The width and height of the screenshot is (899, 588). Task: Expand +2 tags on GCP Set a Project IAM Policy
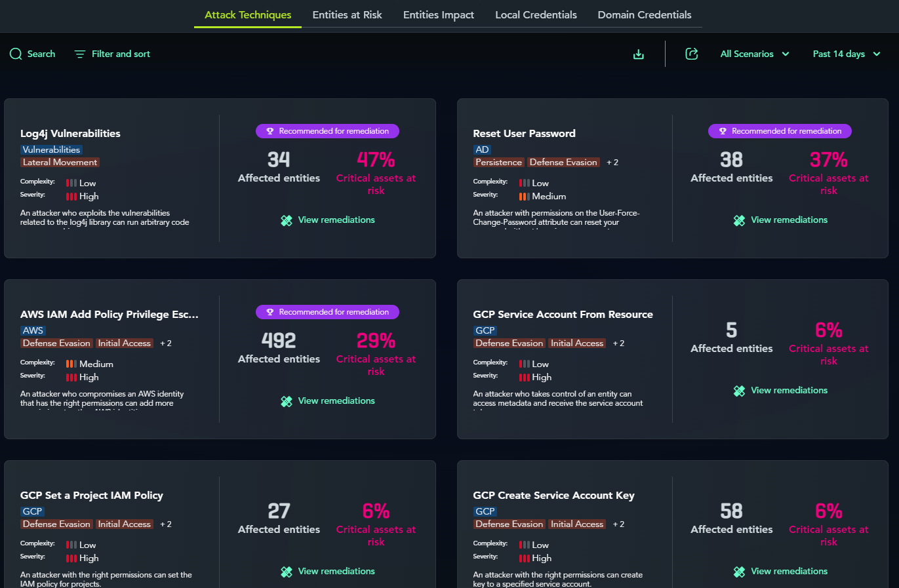(x=166, y=524)
